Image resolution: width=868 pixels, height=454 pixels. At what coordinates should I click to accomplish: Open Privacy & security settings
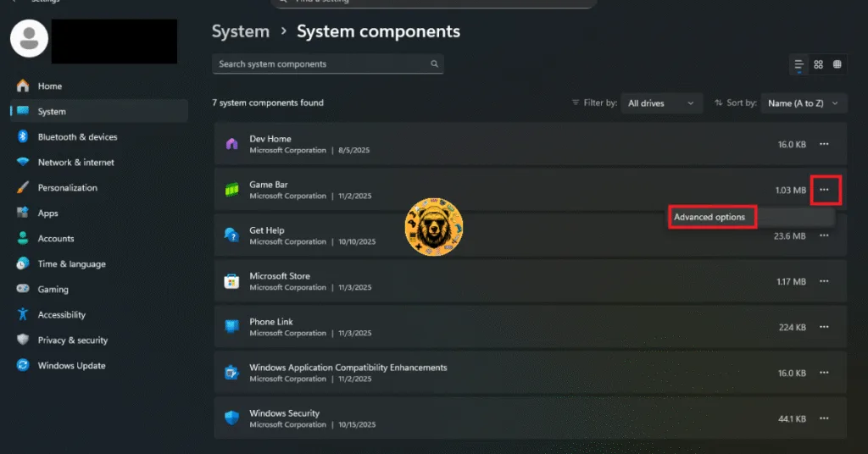72,340
